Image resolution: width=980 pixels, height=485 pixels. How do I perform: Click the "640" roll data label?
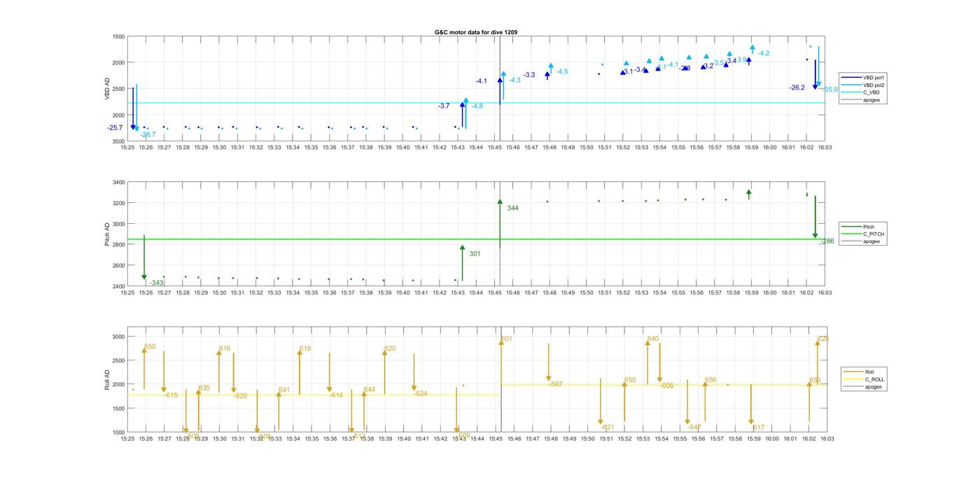point(653,339)
